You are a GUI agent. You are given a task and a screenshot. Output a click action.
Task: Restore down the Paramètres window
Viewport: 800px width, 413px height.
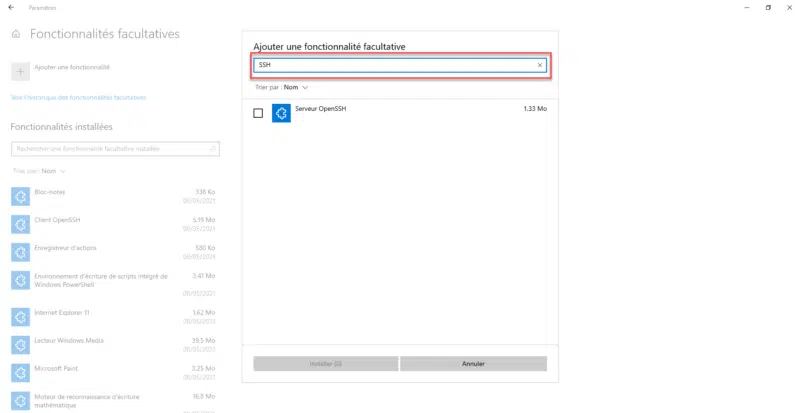768,8
